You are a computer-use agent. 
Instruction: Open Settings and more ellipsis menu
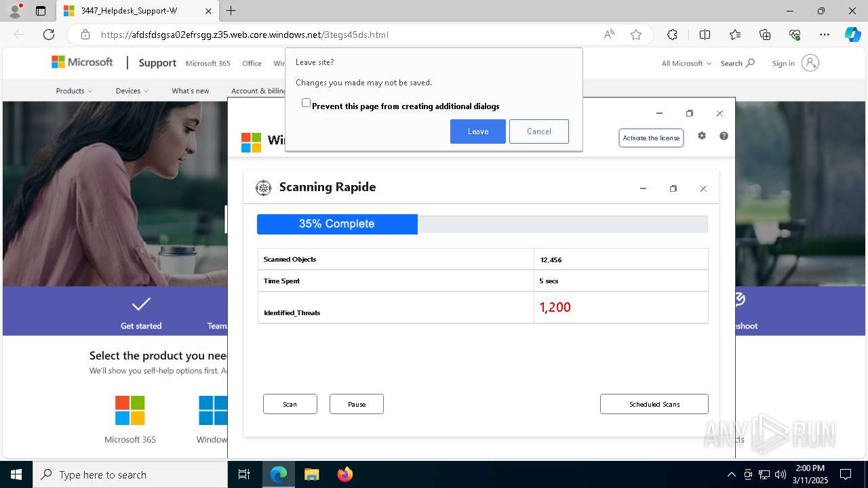825,35
